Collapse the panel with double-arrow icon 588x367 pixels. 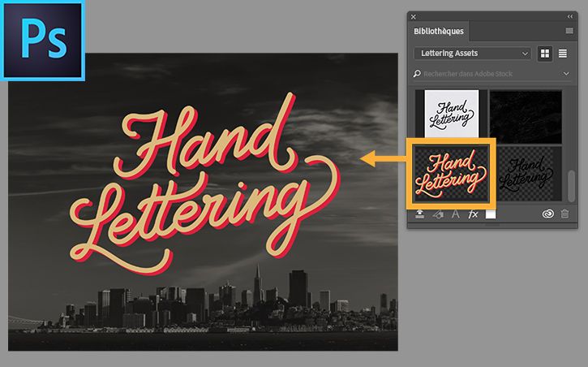[x=570, y=16]
